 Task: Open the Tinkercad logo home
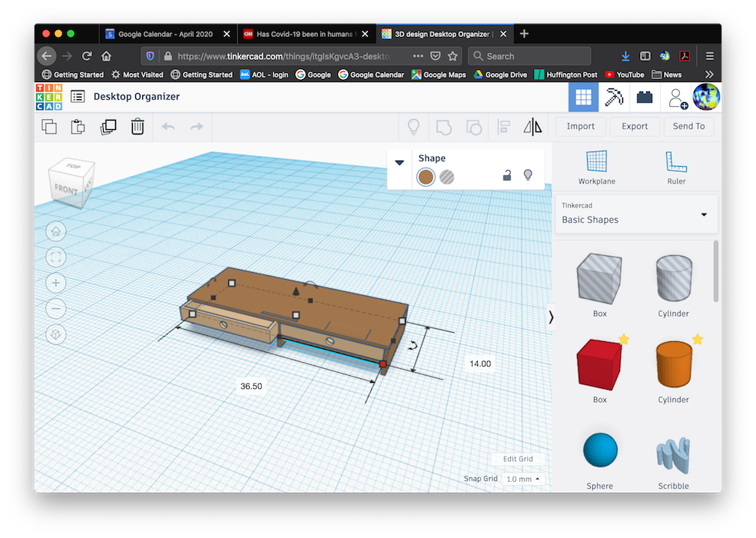48,97
